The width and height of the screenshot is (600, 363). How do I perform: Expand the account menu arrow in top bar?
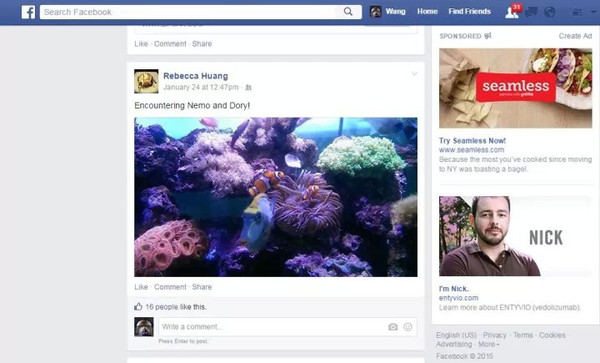(593, 12)
